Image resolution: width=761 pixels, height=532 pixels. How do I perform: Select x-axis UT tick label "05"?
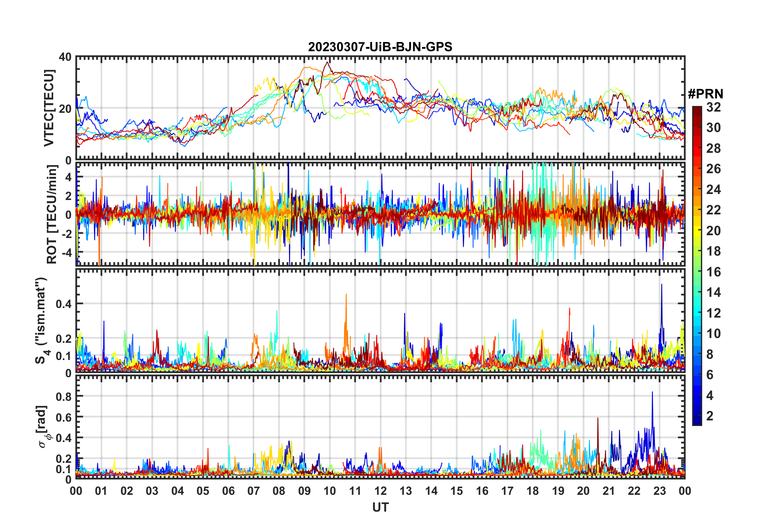pos(203,491)
